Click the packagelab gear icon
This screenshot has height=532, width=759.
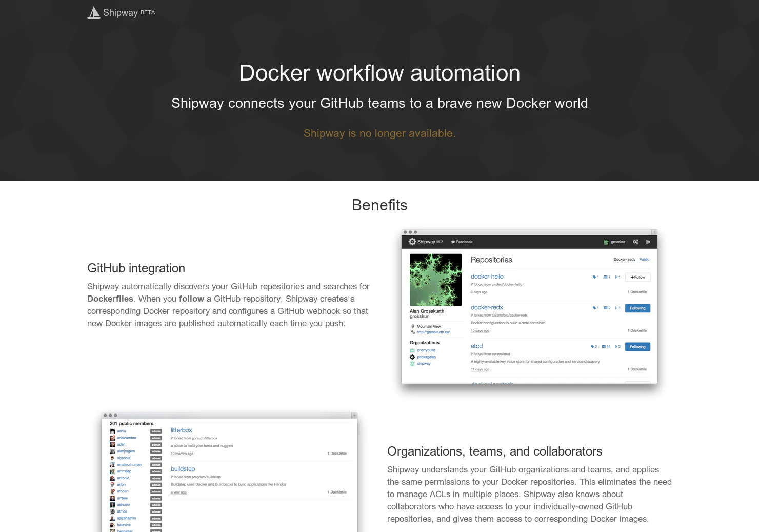click(412, 357)
